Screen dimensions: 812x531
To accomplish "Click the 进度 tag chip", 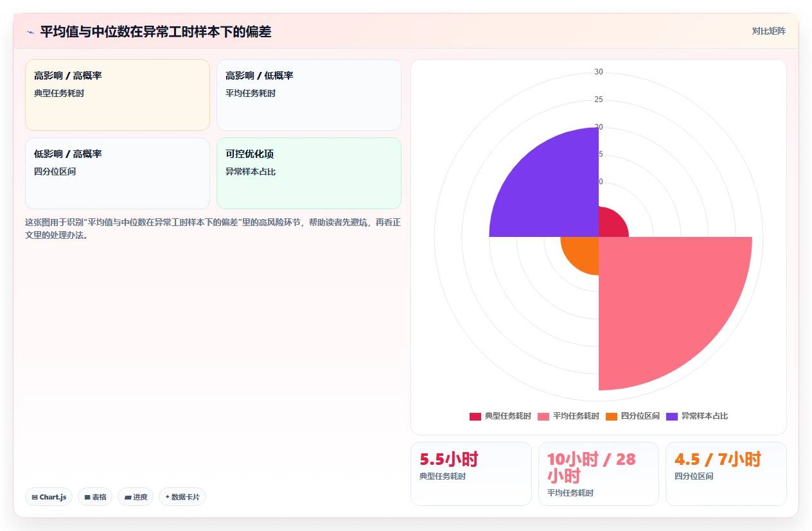I will [136, 497].
